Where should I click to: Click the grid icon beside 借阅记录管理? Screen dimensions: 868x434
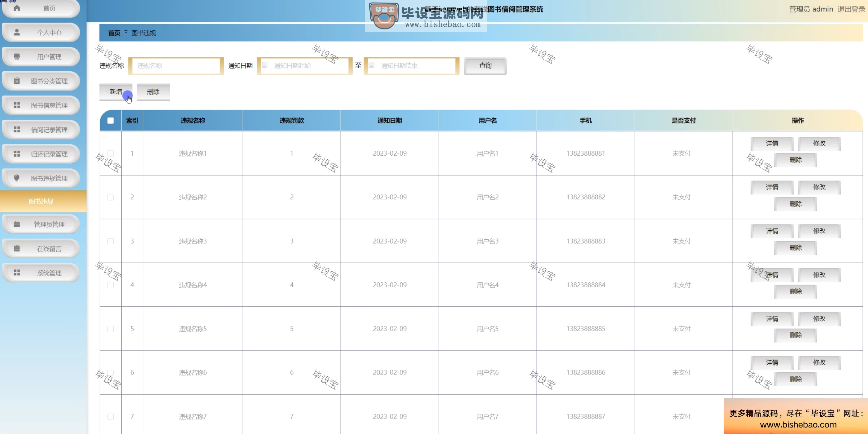pyautogui.click(x=17, y=129)
